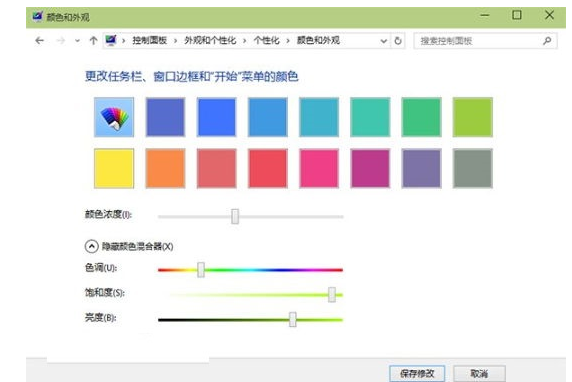The height and width of the screenshot is (382, 572).
Task: Collapse the 隐藏颜色混合器 color mixer
Action: (x=92, y=247)
